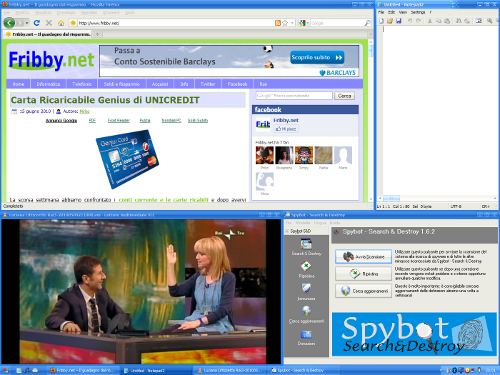500x375 pixels.
Task: Create new file in Notepad2 toolbar
Action: (381, 21)
